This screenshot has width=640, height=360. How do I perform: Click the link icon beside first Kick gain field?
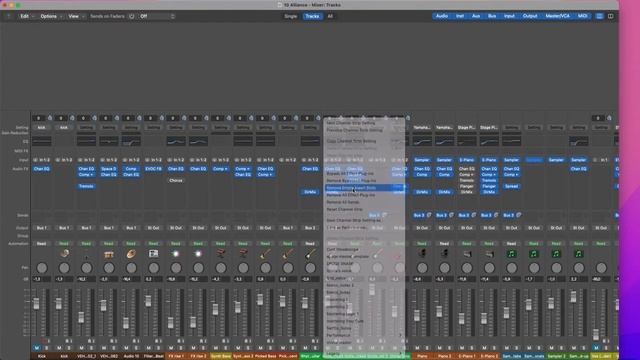pos(50,118)
